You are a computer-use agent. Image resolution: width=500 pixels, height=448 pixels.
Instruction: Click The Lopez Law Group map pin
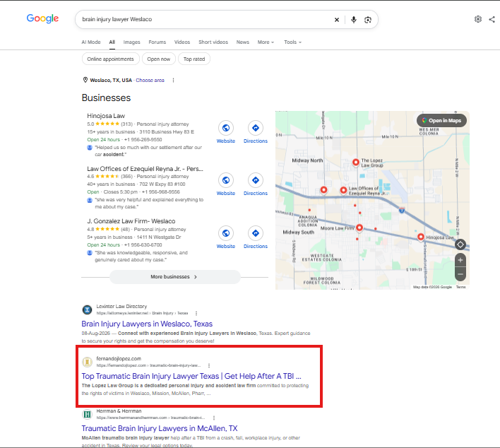[x=355, y=163]
